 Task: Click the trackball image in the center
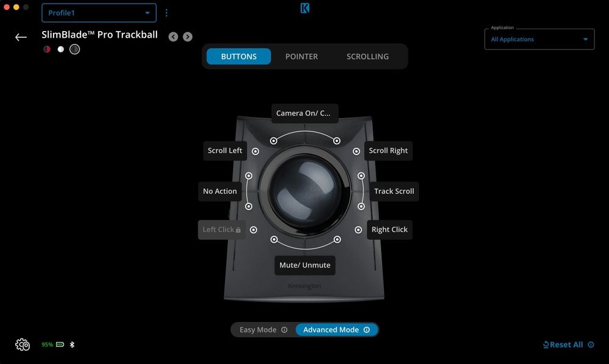click(305, 191)
